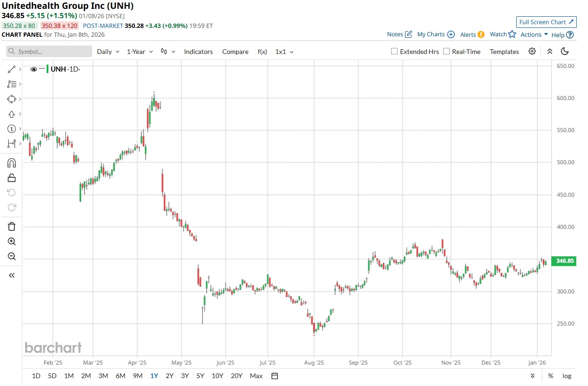588x386 pixels.
Task: Select the 2Y time range
Action: tap(169, 376)
